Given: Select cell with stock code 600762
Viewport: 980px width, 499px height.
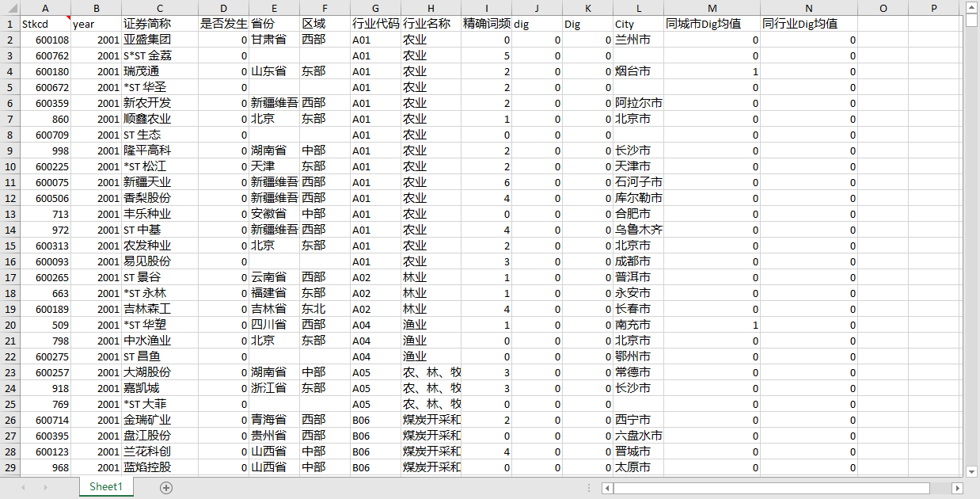Looking at the screenshot, I should [x=45, y=55].
